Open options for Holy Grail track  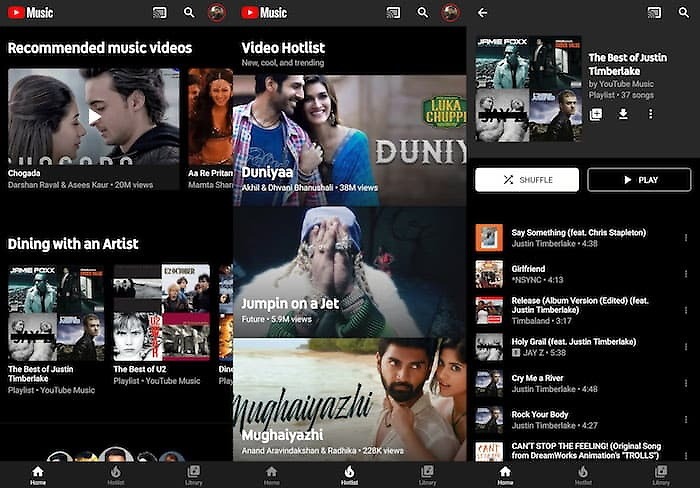(x=686, y=347)
